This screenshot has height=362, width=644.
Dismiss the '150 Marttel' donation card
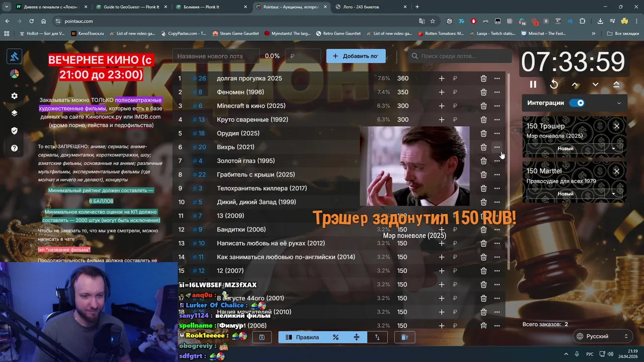[x=616, y=171]
